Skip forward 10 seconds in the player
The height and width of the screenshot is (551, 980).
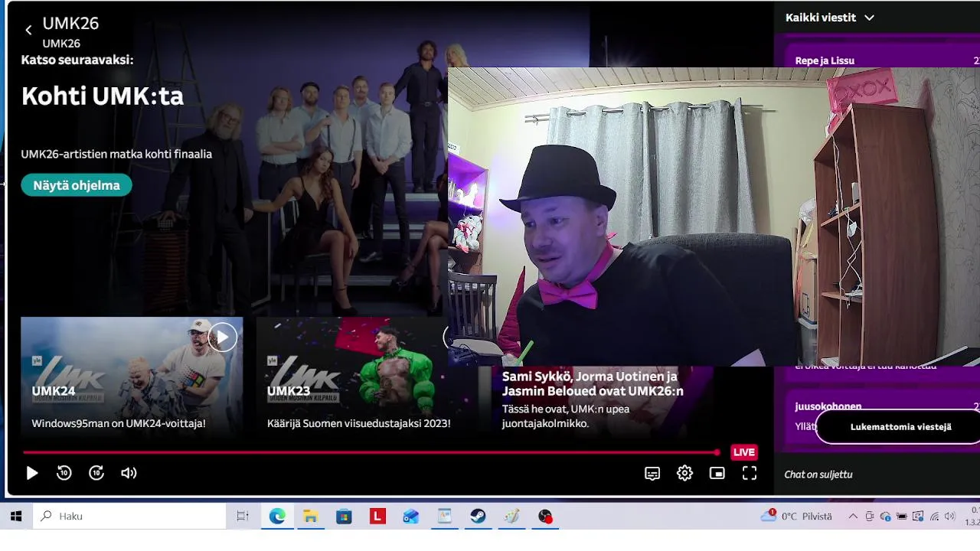click(96, 473)
